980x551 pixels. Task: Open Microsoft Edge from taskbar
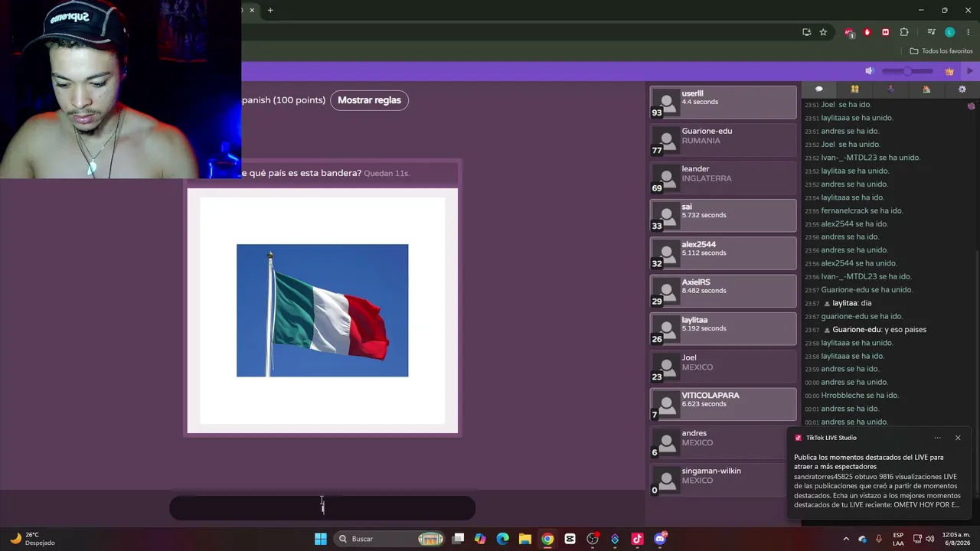tap(502, 539)
